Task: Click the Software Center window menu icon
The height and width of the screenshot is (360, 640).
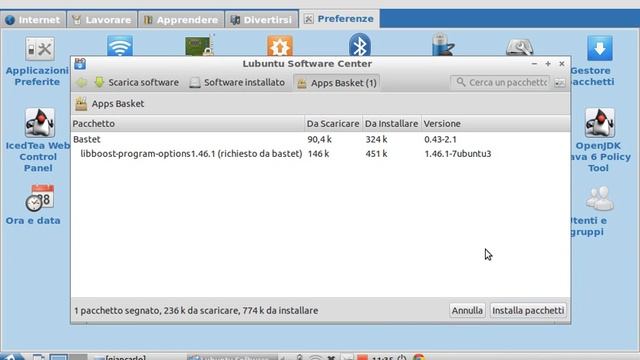Action: (80, 64)
